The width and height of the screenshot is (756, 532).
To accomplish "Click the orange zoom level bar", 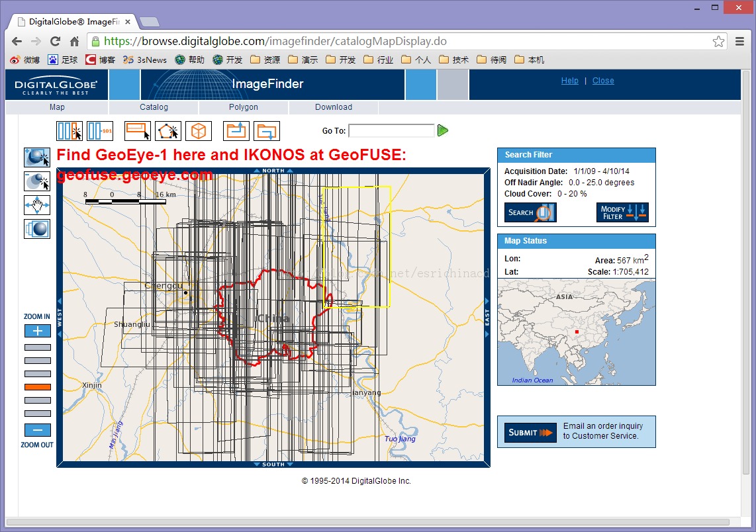I will tap(38, 387).
